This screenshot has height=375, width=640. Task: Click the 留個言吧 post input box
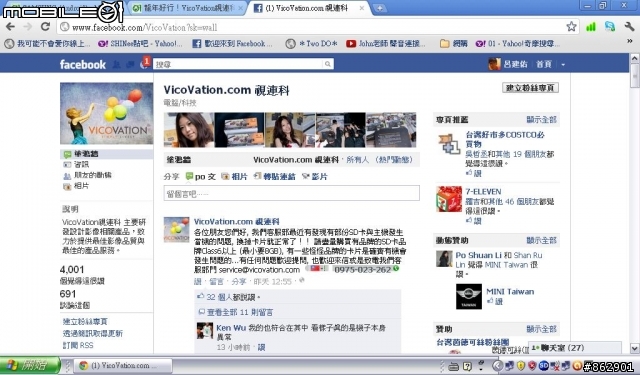291,193
